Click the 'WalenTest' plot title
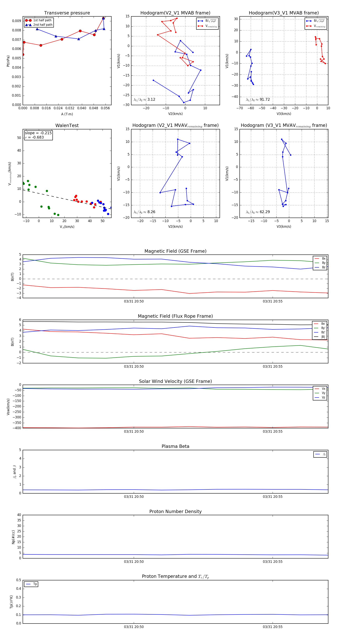The image size is (351, 644). coord(67,125)
